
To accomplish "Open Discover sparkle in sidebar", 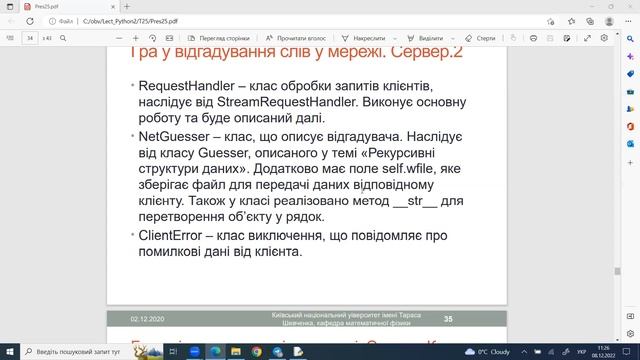I will tap(630, 56).
